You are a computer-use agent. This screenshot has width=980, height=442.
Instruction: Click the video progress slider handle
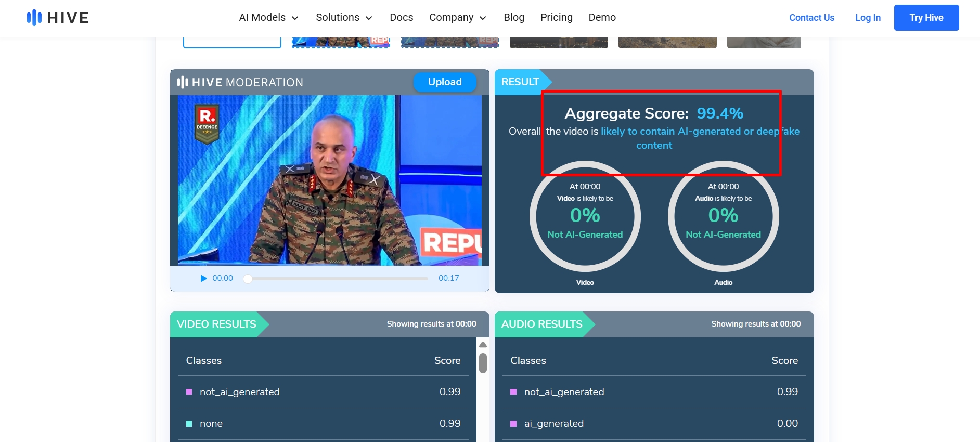(248, 279)
